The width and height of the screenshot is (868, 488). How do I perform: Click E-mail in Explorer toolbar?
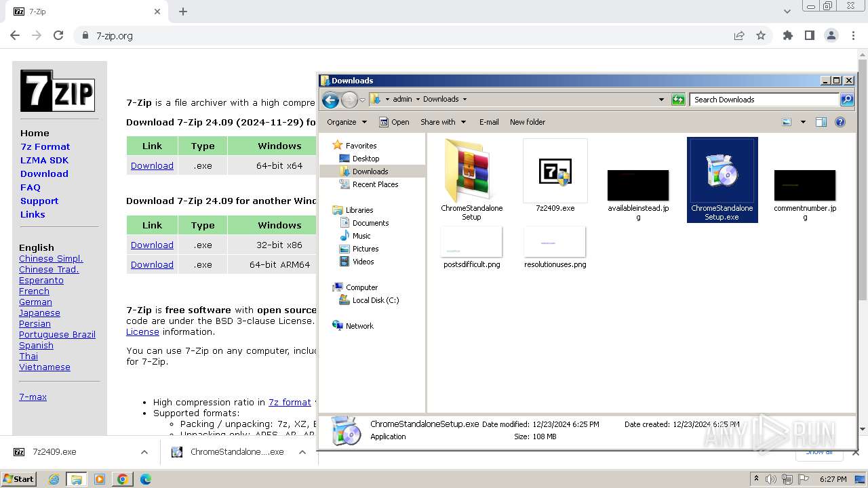coord(489,122)
